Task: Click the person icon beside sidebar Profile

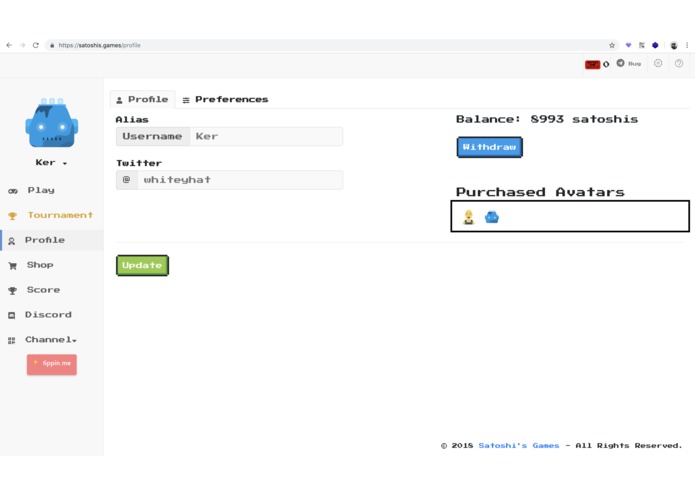Action: 12,241
